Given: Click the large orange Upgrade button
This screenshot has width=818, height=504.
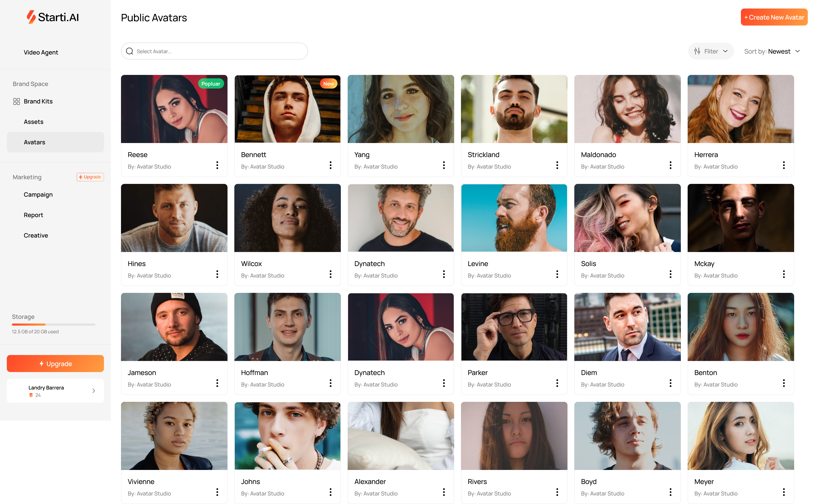Looking at the screenshot, I should click(x=55, y=364).
